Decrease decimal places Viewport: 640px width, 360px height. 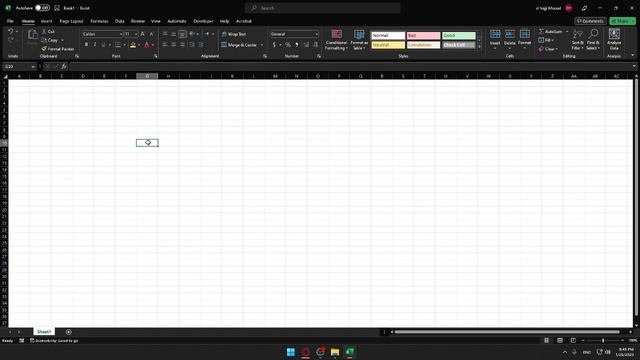coord(315,45)
